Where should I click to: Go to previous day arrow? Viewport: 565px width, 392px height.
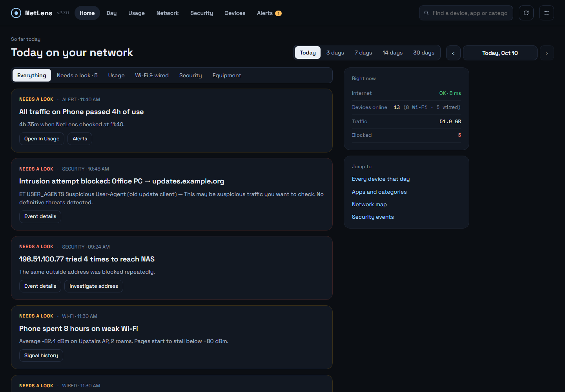coord(453,53)
